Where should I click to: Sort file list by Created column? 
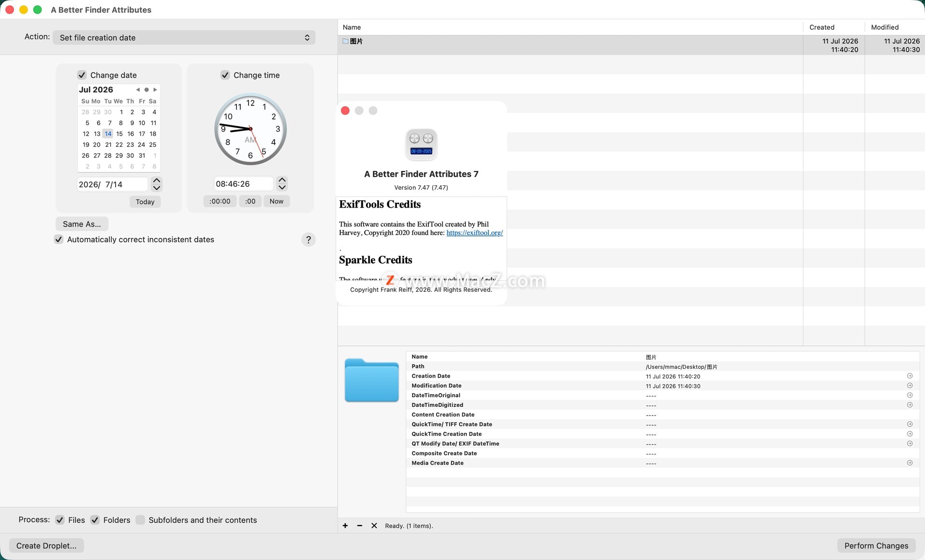pyautogui.click(x=834, y=27)
